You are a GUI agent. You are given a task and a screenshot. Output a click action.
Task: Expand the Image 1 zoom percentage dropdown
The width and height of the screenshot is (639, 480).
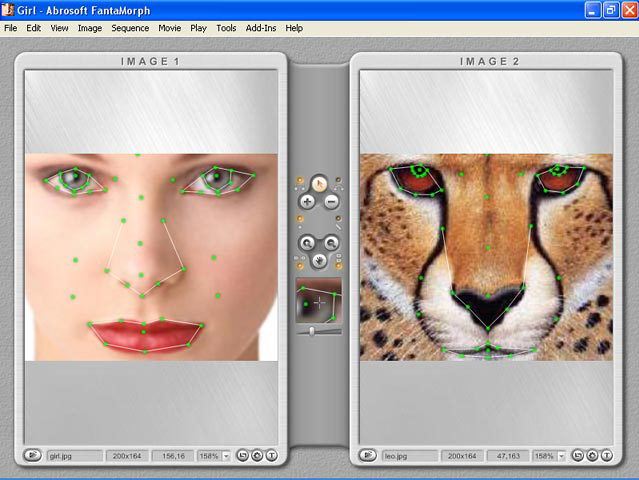[x=226, y=456]
